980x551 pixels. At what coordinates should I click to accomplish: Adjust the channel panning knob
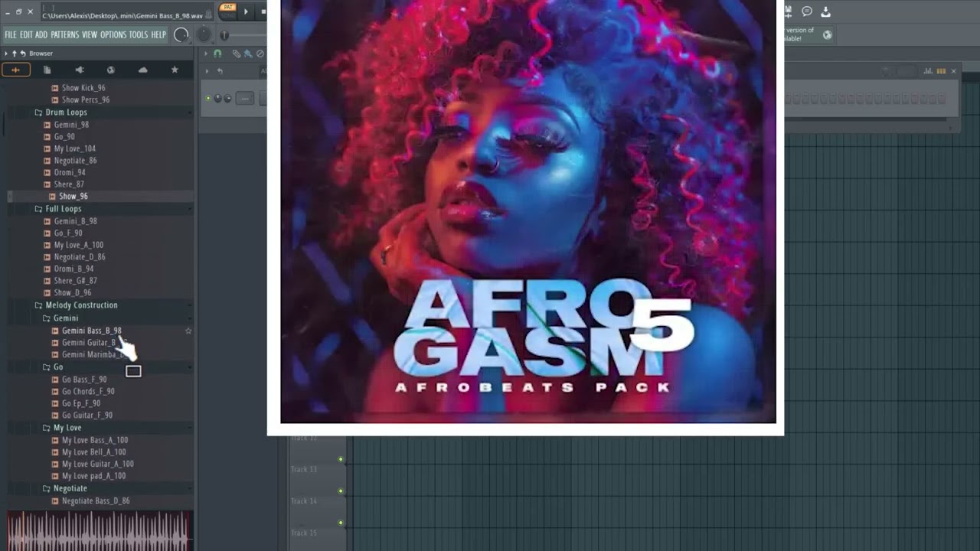(x=218, y=99)
